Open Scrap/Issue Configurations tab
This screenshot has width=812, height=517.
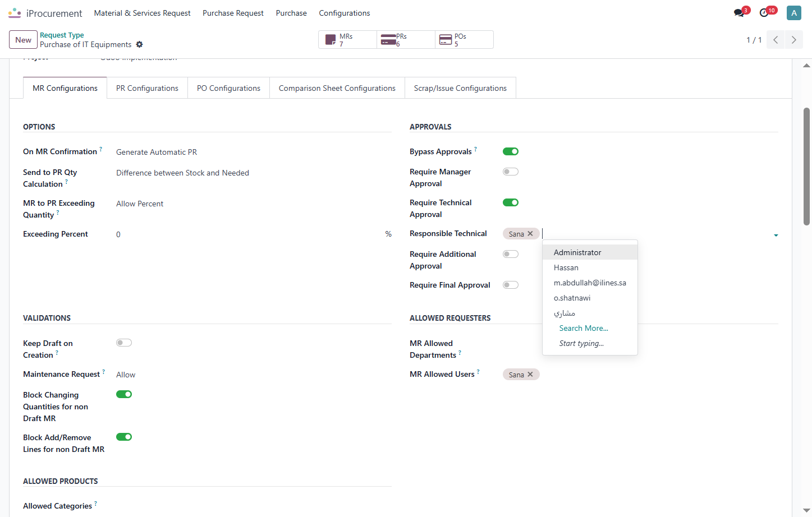coord(460,88)
